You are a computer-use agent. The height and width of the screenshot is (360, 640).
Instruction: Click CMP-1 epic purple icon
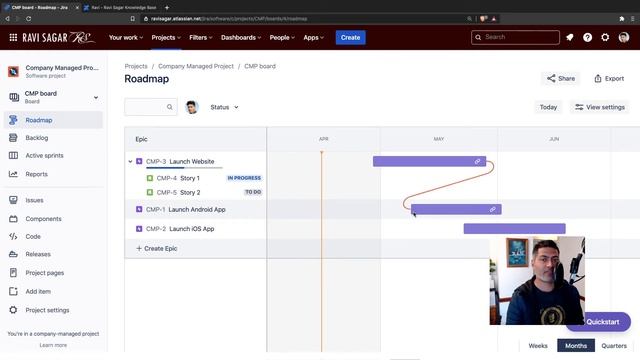[139, 209]
